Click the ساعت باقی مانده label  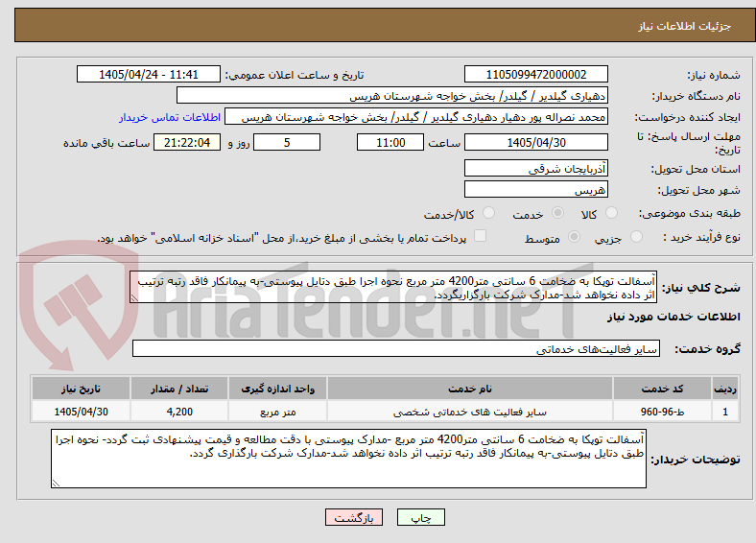coord(106,143)
